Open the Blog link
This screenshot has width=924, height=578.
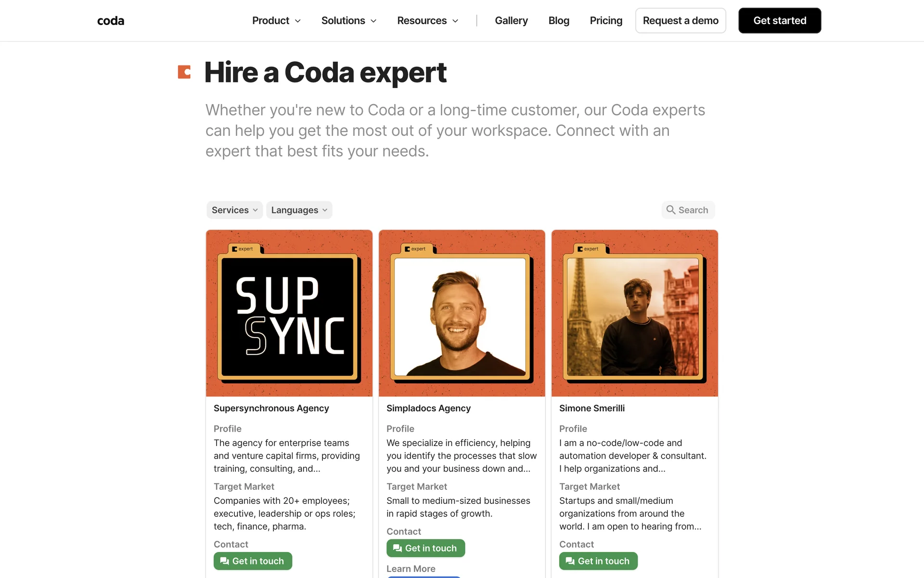[559, 21]
